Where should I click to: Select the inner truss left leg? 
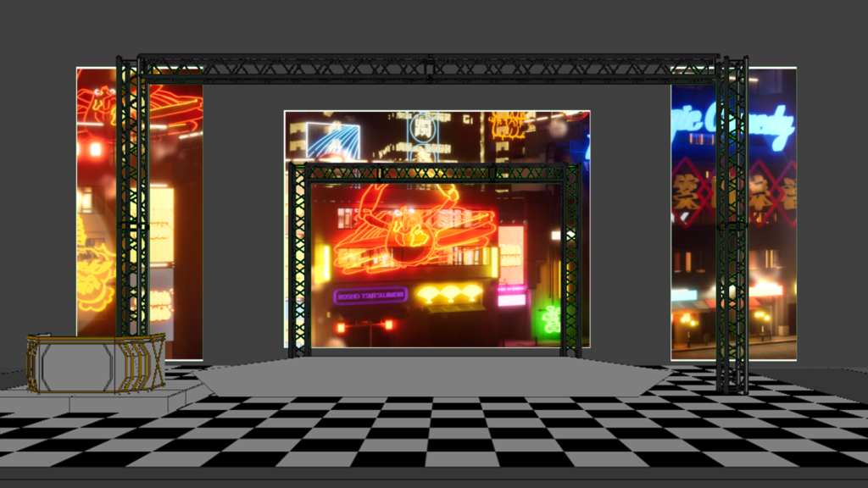(298, 263)
